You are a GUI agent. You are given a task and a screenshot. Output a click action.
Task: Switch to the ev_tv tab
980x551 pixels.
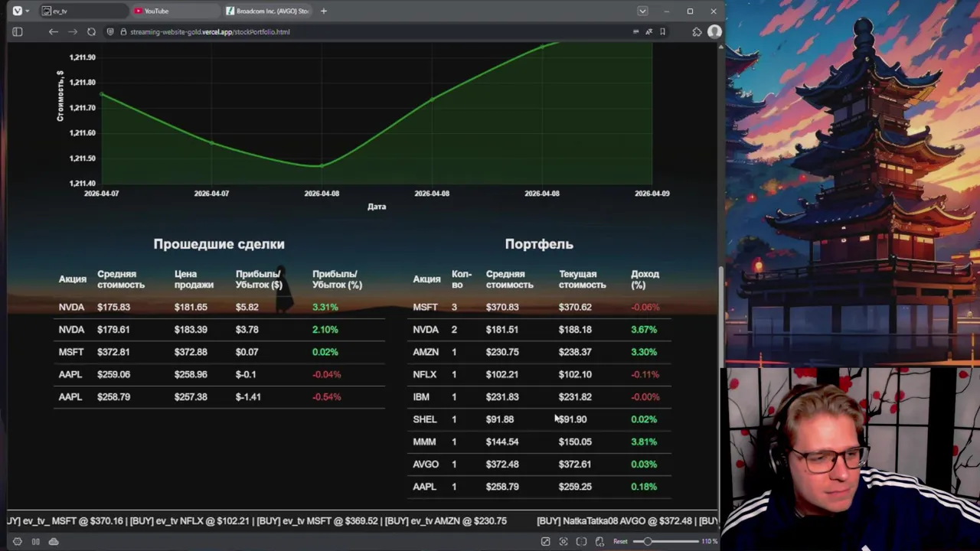click(83, 11)
